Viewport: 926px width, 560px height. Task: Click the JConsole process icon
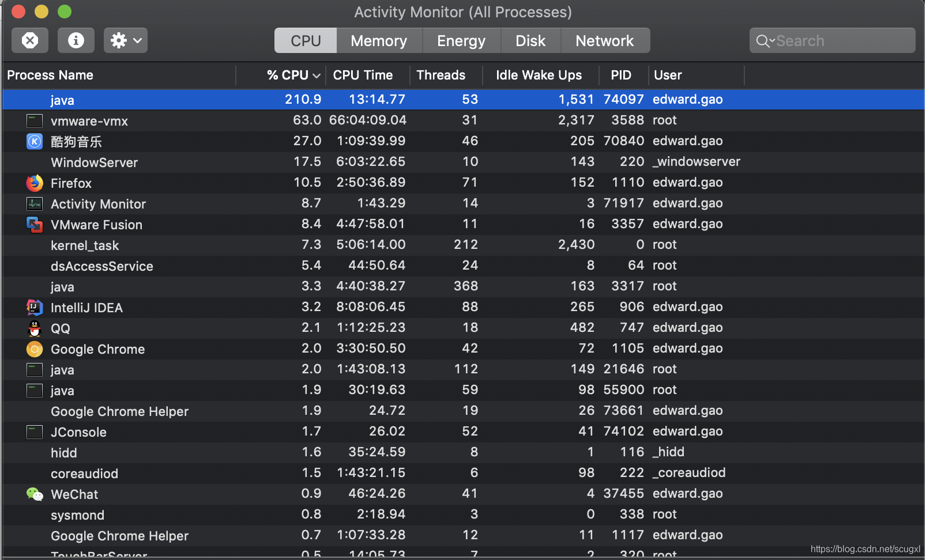[x=35, y=432]
